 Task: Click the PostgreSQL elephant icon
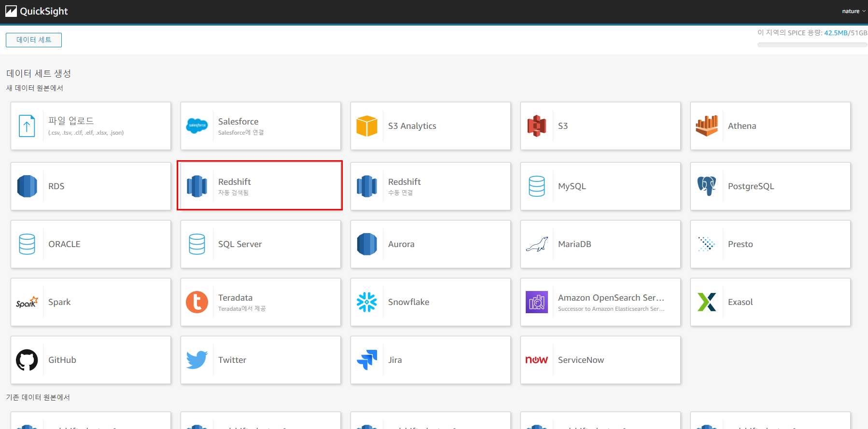point(707,186)
